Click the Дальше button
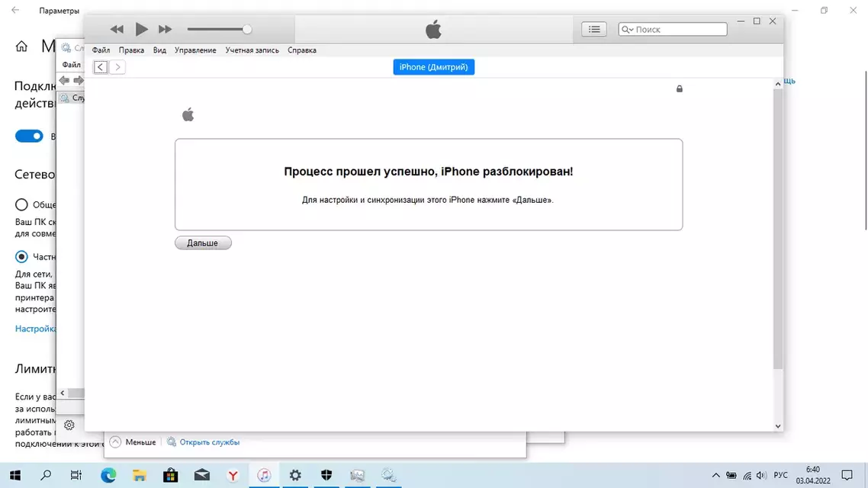Viewport: 868px width, 488px height. [203, 243]
